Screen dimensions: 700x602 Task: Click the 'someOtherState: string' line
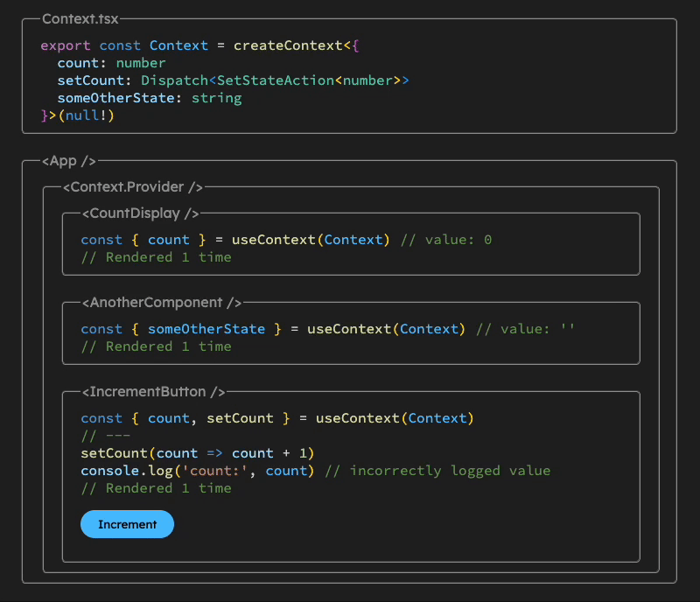tap(150, 98)
